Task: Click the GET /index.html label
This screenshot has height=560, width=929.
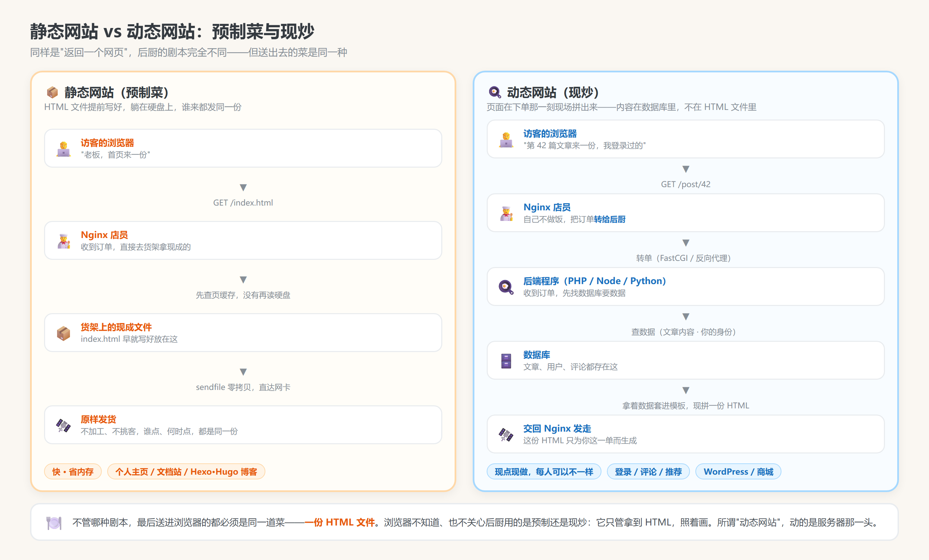Action: (x=243, y=203)
